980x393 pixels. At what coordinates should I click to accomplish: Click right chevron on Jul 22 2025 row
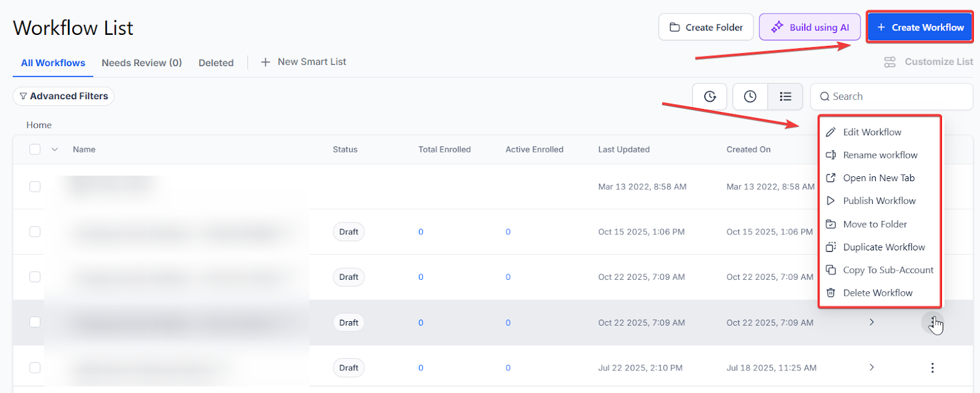(x=872, y=368)
